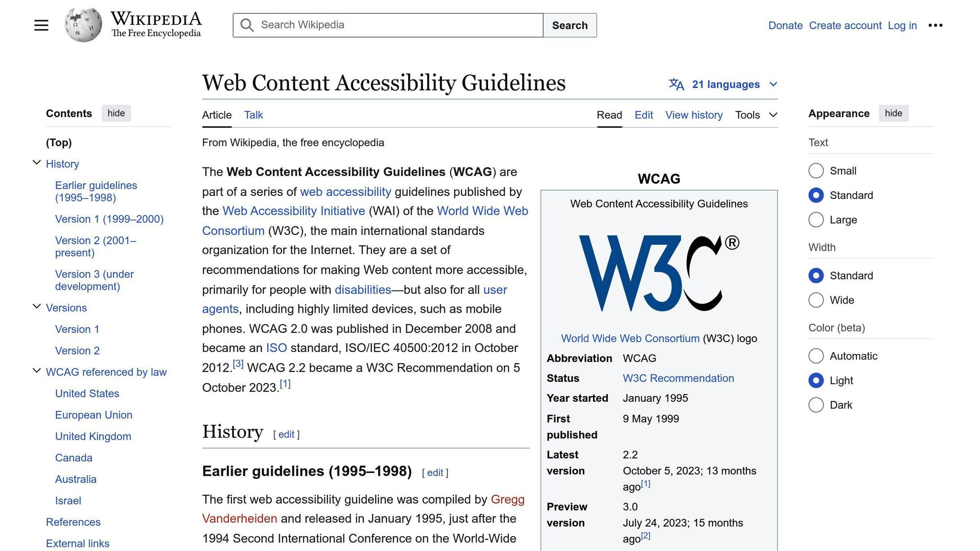Open the hamburger main menu

tap(41, 25)
